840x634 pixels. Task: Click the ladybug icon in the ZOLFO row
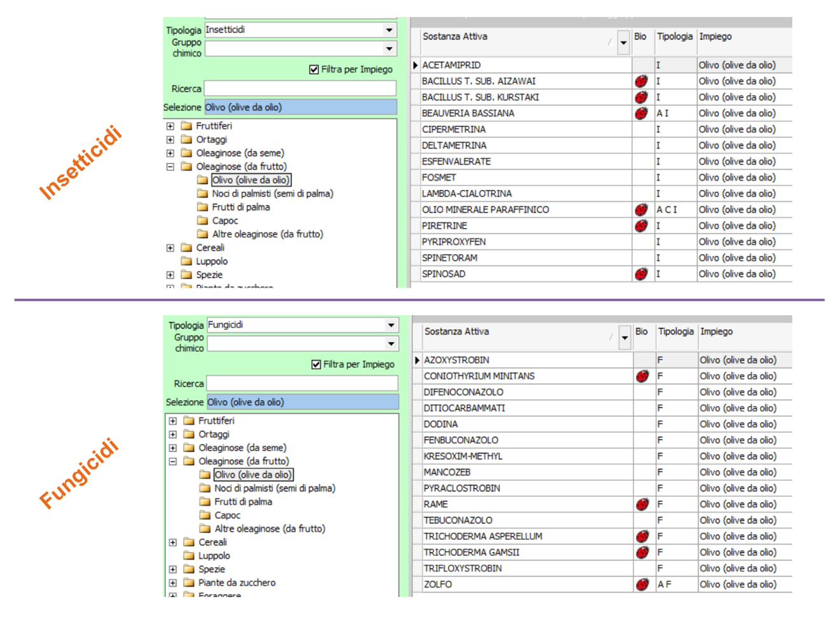coord(642,584)
